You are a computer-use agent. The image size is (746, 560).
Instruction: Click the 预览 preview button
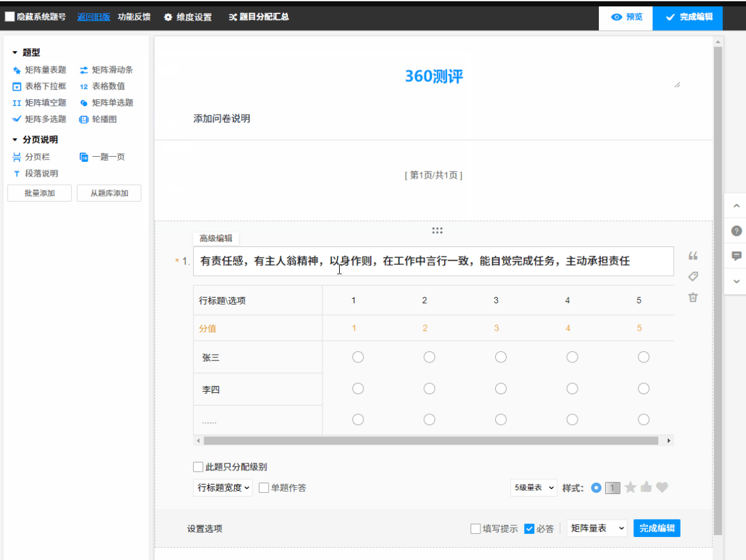[626, 17]
